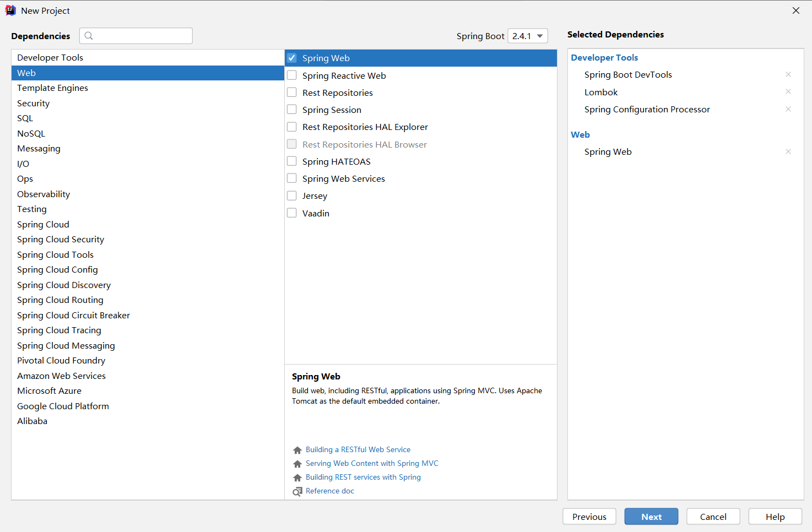
Task: Close the New Project dialog
Action: click(796, 10)
